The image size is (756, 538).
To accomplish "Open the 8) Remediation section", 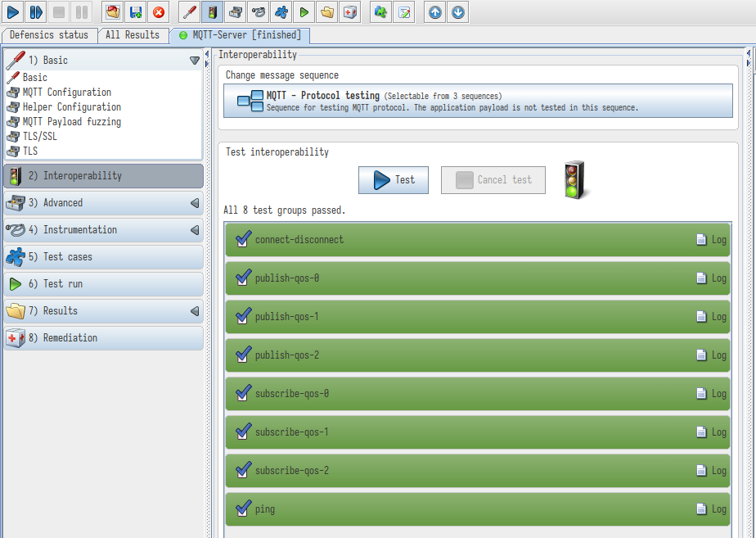I will pos(103,337).
